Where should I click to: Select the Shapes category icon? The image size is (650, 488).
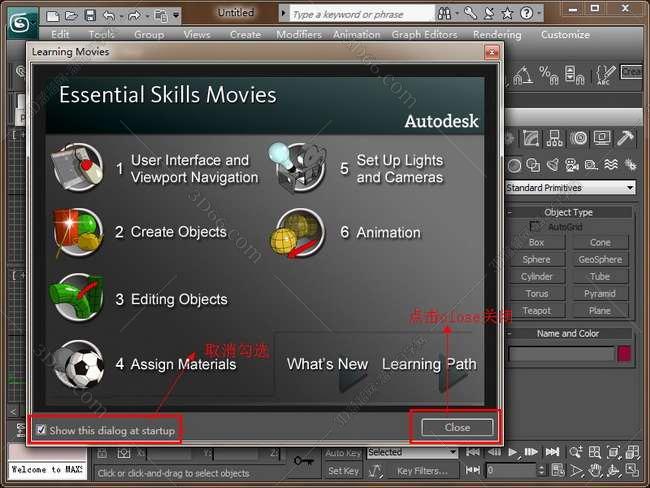click(533, 166)
